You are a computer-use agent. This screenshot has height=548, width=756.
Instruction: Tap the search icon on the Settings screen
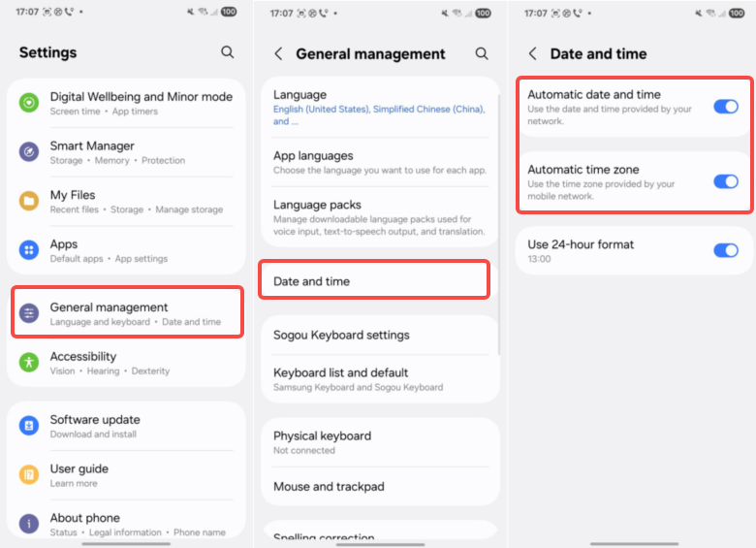[x=227, y=52]
